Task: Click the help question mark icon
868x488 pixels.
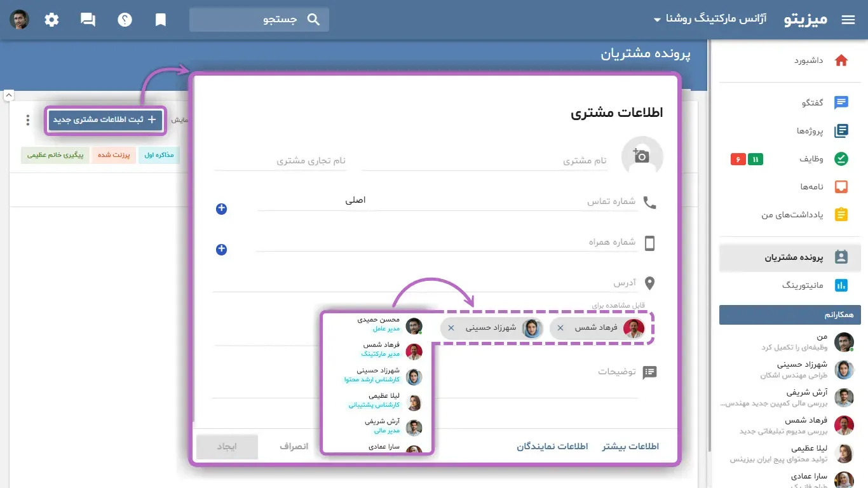Action: pyautogui.click(x=125, y=20)
